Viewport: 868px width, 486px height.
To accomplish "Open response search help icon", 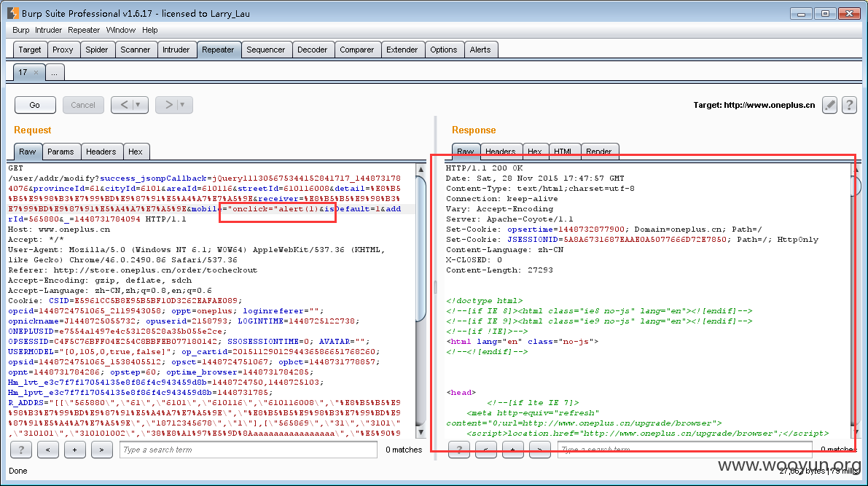I will [x=459, y=450].
